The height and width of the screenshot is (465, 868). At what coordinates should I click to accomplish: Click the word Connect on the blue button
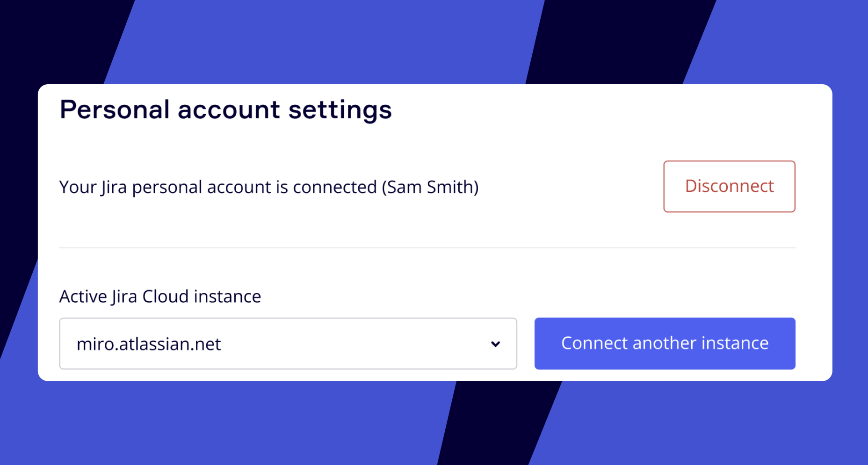point(594,343)
